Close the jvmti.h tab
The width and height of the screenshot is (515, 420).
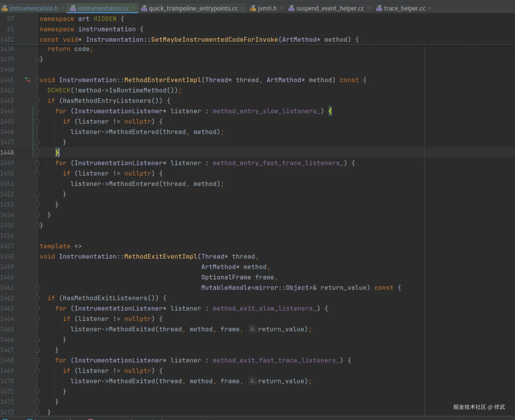tap(281, 8)
